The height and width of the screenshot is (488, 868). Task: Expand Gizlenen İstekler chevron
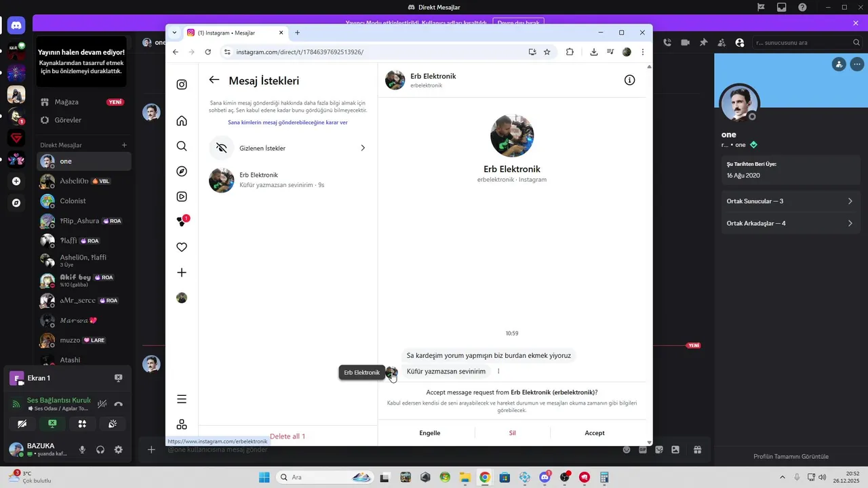(x=363, y=148)
